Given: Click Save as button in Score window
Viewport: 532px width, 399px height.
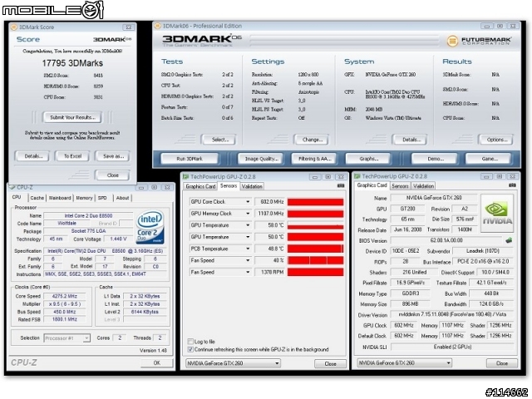Looking at the screenshot, I should (x=113, y=156).
